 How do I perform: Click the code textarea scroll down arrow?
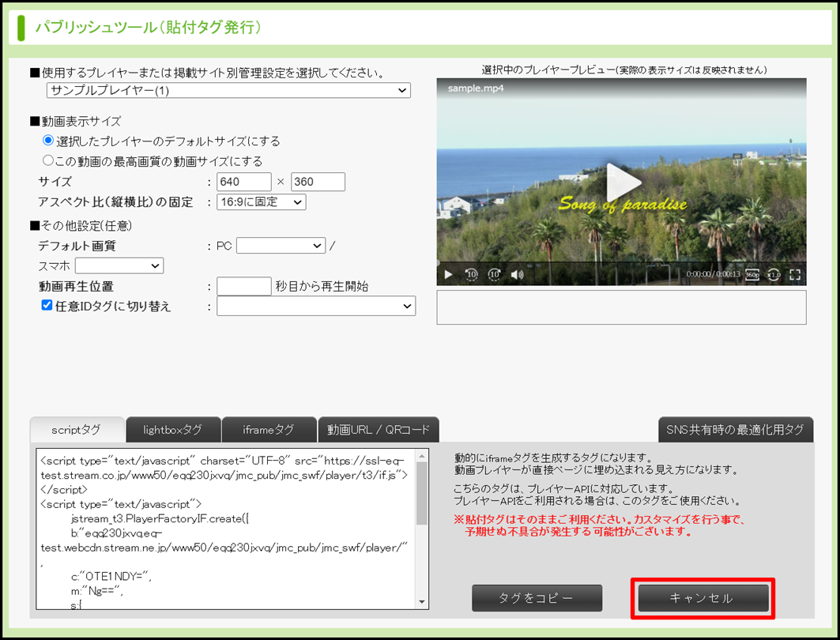tap(422, 603)
